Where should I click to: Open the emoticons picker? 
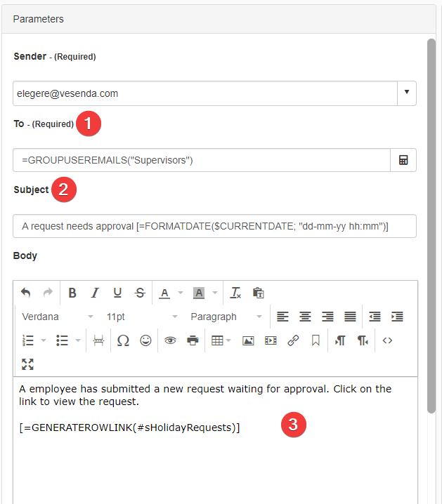pos(145,340)
